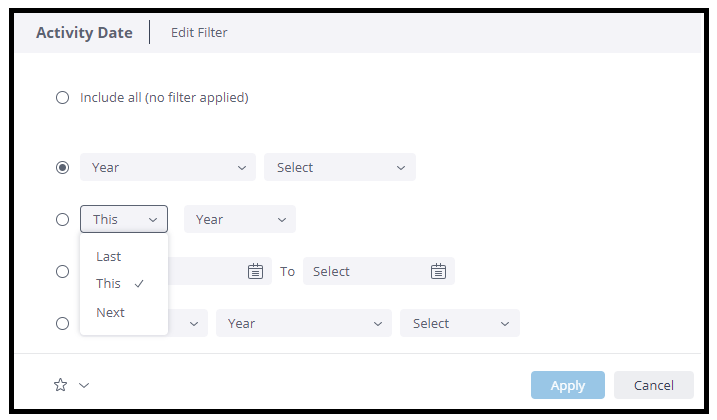Open Select dropdown beside Year
Screen dimensions: 717x420
pyautogui.click(x=339, y=167)
